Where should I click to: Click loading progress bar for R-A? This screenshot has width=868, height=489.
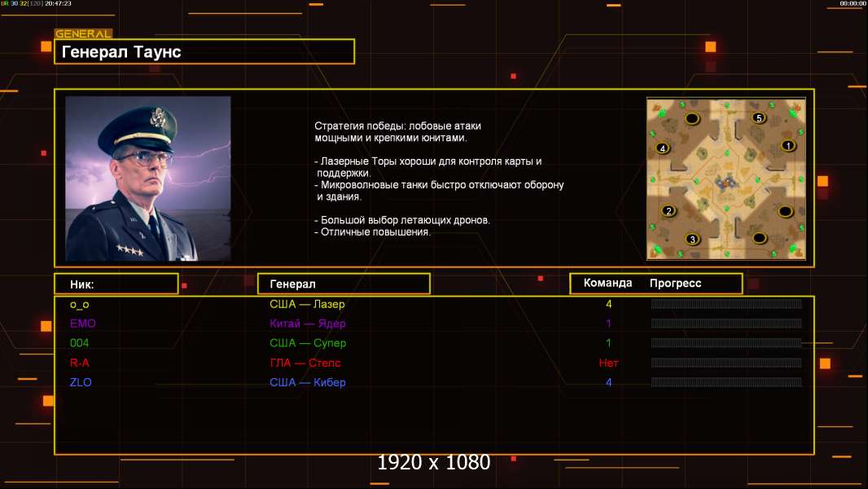(x=726, y=363)
